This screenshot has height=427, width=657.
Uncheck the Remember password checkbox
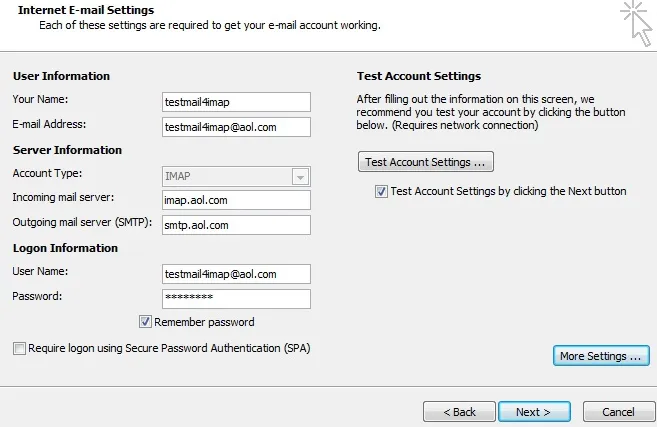click(145, 322)
